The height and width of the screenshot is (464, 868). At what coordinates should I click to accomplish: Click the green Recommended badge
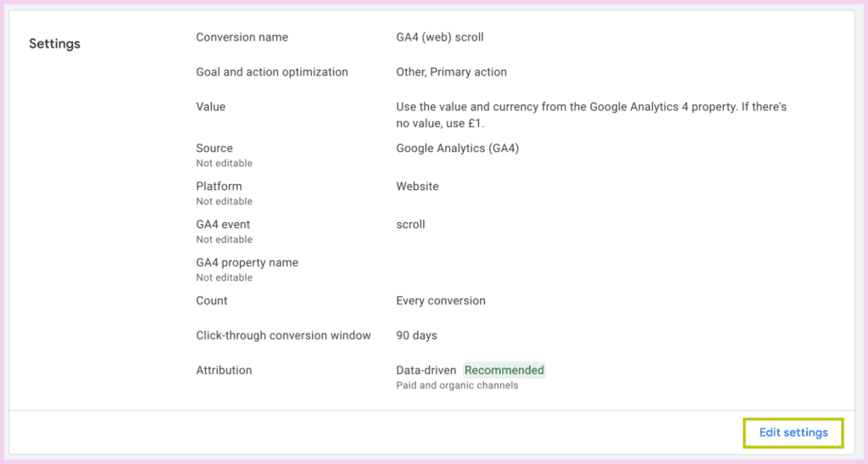[504, 371]
